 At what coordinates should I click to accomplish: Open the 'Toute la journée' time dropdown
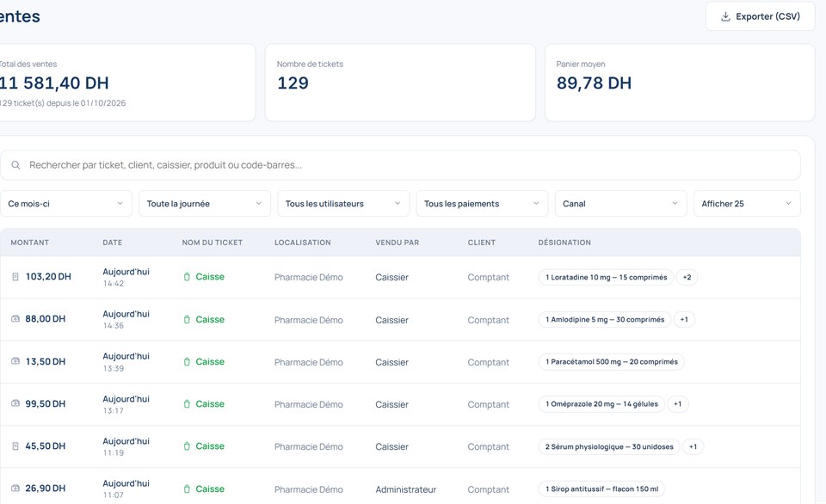(x=205, y=203)
